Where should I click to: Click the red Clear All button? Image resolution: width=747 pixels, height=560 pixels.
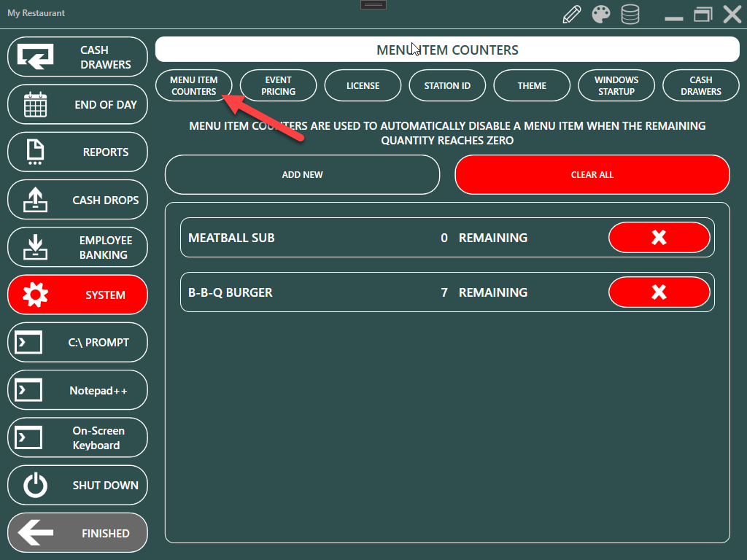[592, 175]
